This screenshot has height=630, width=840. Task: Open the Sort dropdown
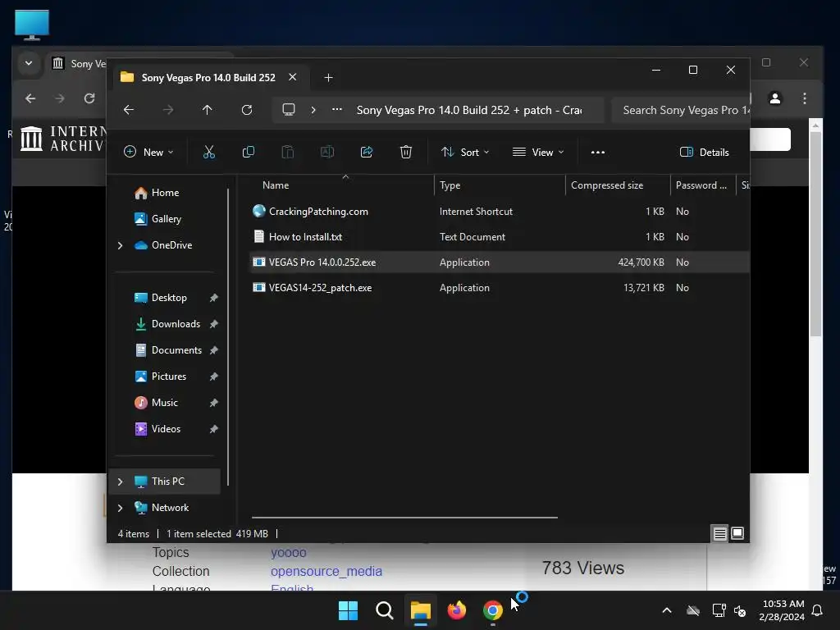[x=465, y=152]
